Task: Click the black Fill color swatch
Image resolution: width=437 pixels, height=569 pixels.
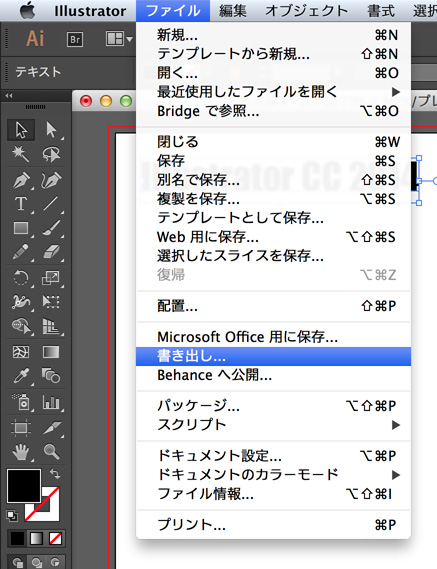Action: tap(24, 486)
